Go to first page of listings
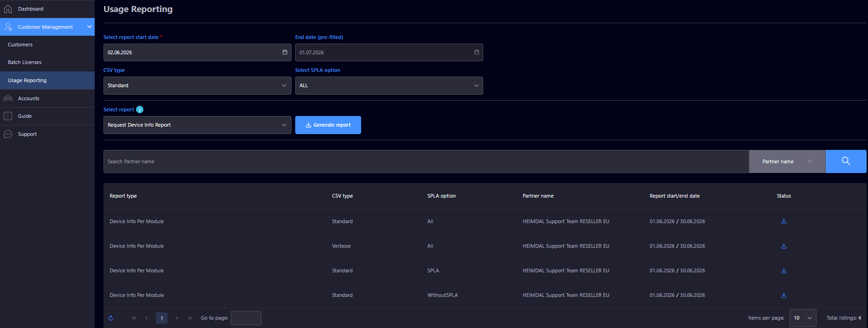Viewport: 868px width, 328px height. tap(134, 318)
